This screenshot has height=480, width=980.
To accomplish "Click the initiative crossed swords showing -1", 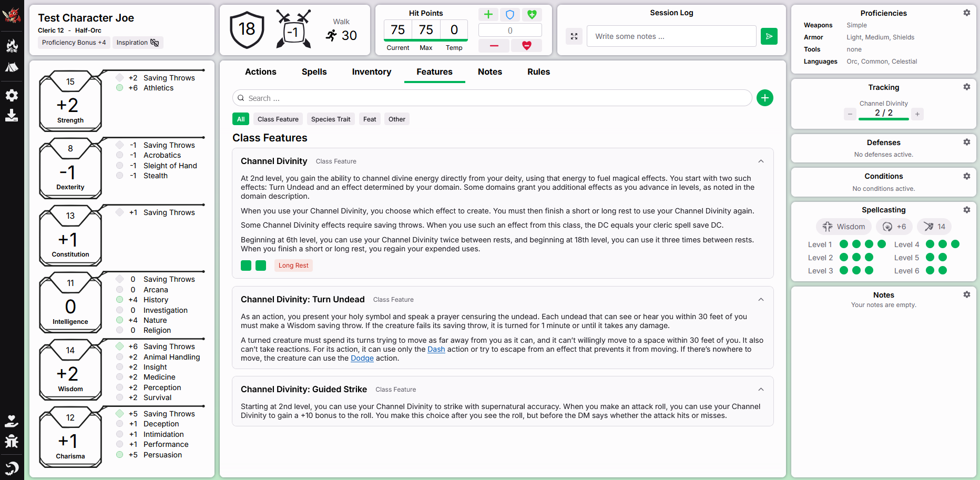I will (x=293, y=29).
